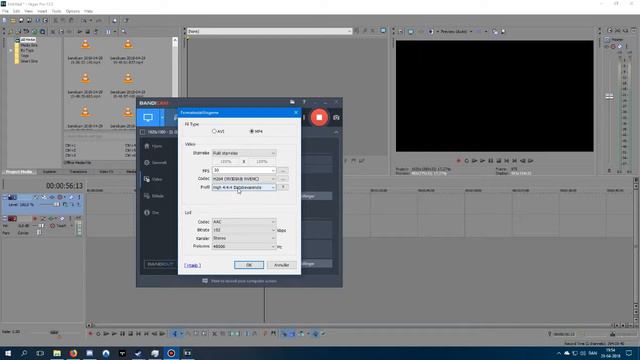Click Undo icon in Vegas toolbar
Viewport: 640px width, 360px height.
84,20
